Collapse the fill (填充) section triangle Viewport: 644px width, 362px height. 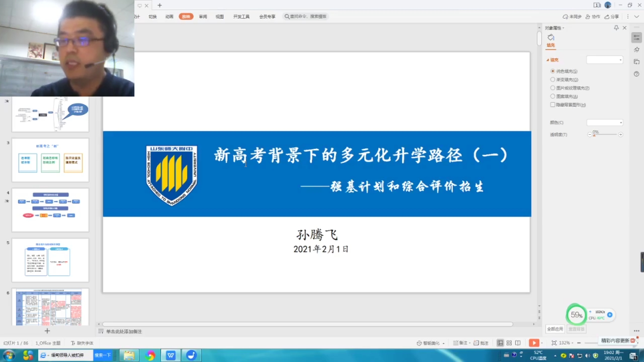548,60
